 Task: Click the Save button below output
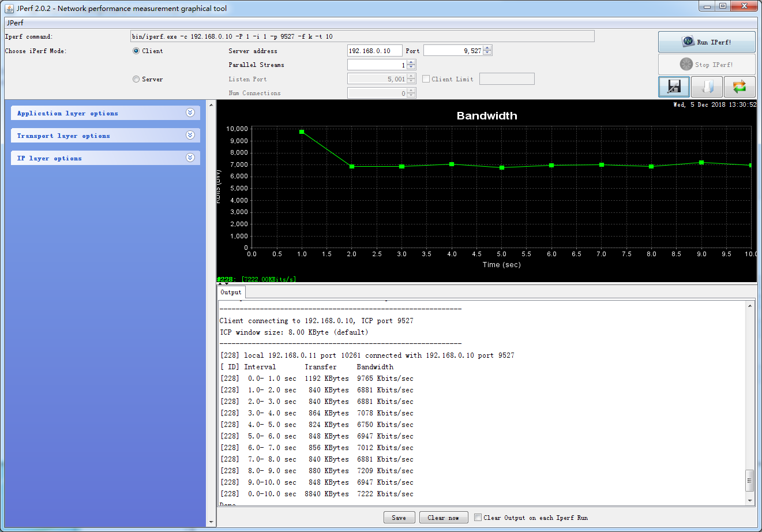click(399, 518)
